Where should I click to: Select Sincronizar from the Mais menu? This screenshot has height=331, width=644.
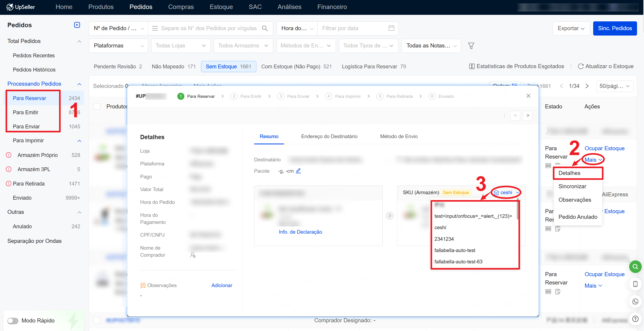click(x=572, y=186)
